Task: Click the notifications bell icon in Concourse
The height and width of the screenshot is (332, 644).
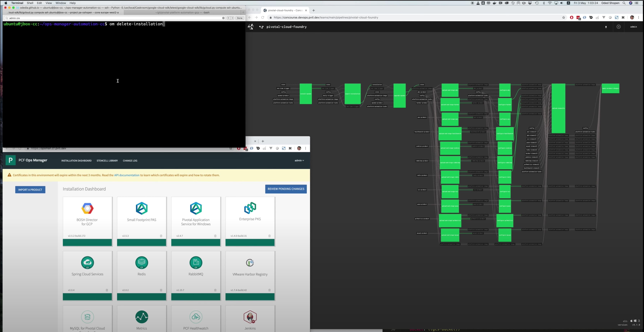Action: click(606, 27)
